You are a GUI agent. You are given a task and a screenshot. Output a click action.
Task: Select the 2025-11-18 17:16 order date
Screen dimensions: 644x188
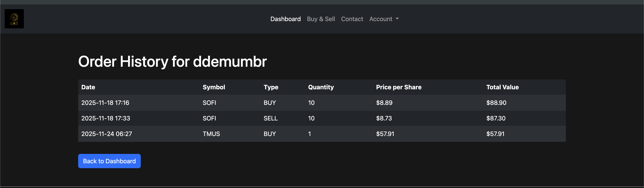[105, 103]
